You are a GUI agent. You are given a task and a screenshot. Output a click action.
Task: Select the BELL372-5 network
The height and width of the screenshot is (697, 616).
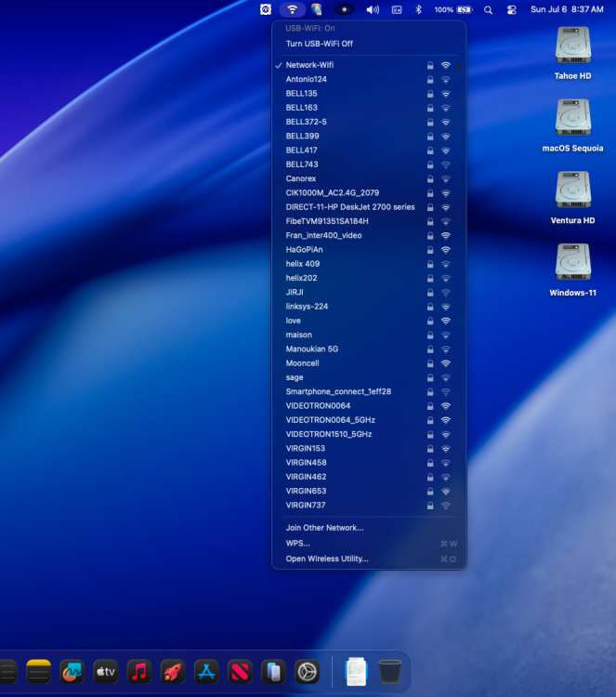(369, 122)
